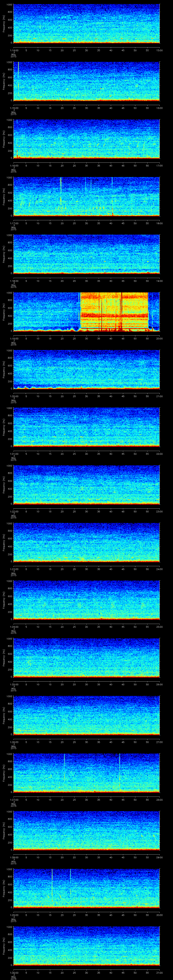Click the 1:22:00 start time label
173x980 pixels.
(x=13, y=511)
